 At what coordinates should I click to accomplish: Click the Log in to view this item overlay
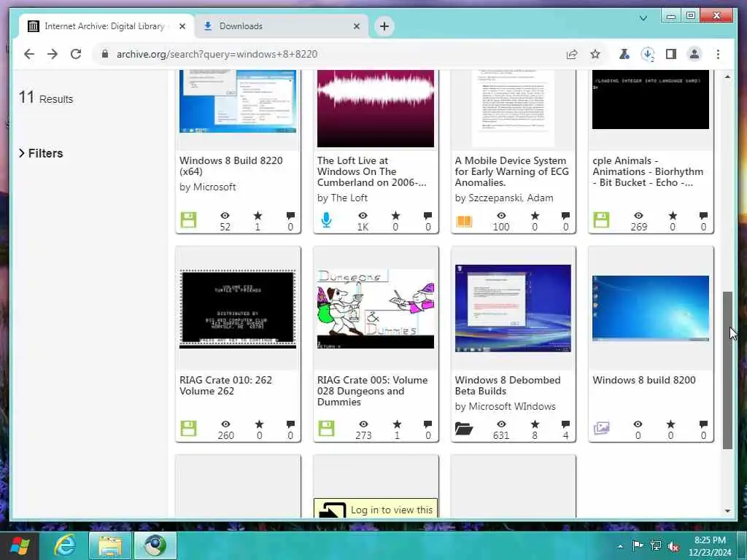pos(376,508)
